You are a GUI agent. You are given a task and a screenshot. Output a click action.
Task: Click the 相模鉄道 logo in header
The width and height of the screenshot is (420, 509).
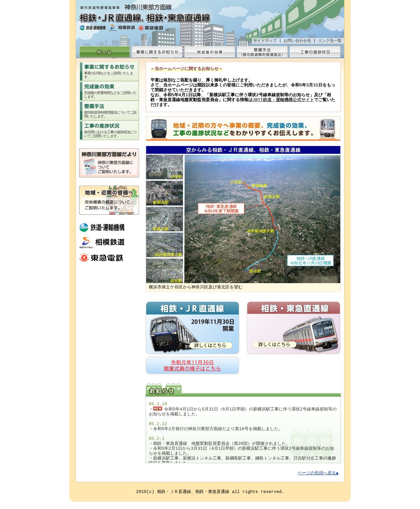[122, 28]
